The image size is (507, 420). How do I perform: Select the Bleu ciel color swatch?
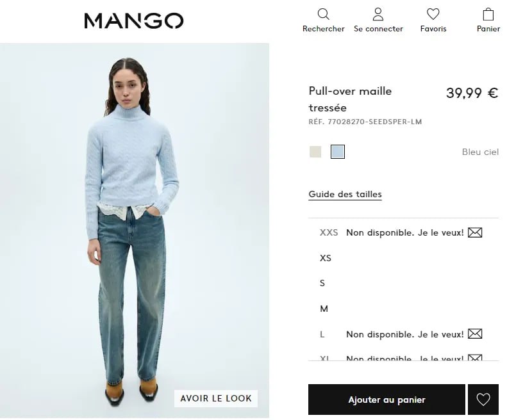[x=338, y=152]
